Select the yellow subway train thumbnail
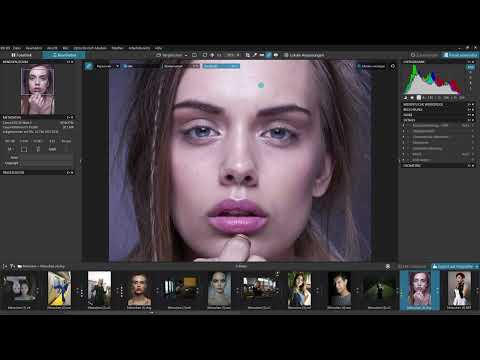This screenshot has width=480, height=360. pos(59,289)
